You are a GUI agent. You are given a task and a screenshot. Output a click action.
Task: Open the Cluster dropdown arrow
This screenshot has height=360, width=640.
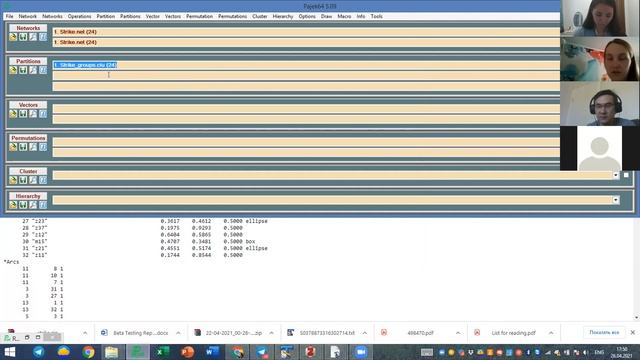coord(616,175)
